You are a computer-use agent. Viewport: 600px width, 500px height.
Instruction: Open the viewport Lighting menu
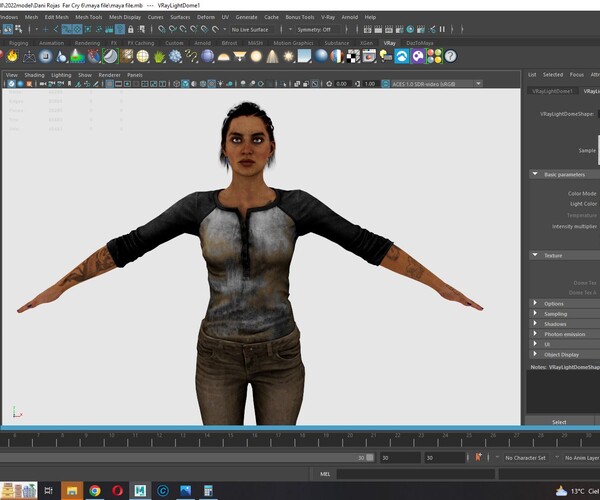pos(61,75)
